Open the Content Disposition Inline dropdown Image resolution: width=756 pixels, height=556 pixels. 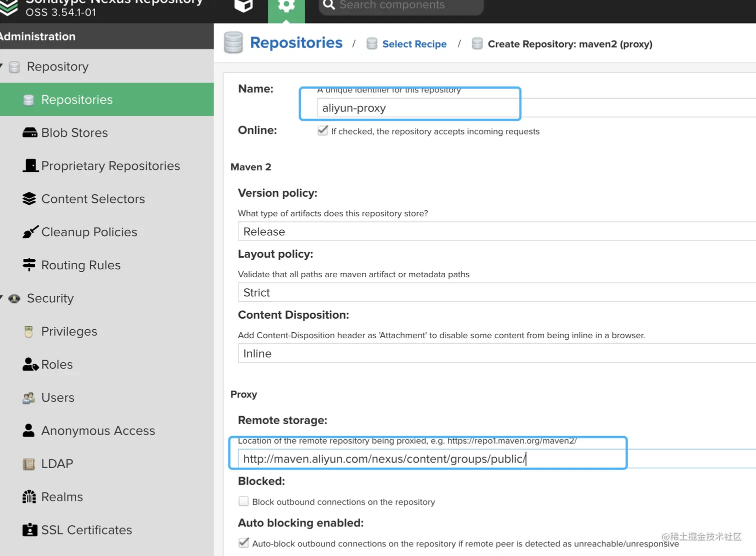pyautogui.click(x=495, y=354)
